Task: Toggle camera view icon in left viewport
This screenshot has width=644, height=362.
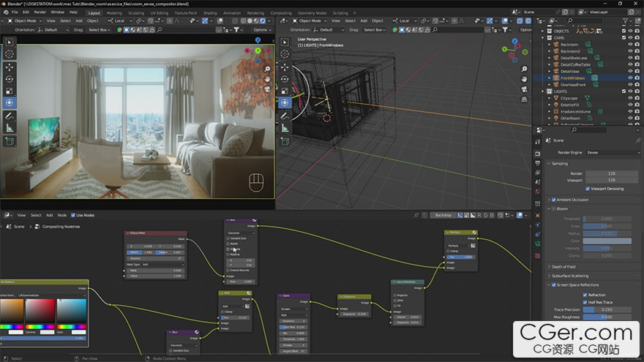Action: [267, 88]
